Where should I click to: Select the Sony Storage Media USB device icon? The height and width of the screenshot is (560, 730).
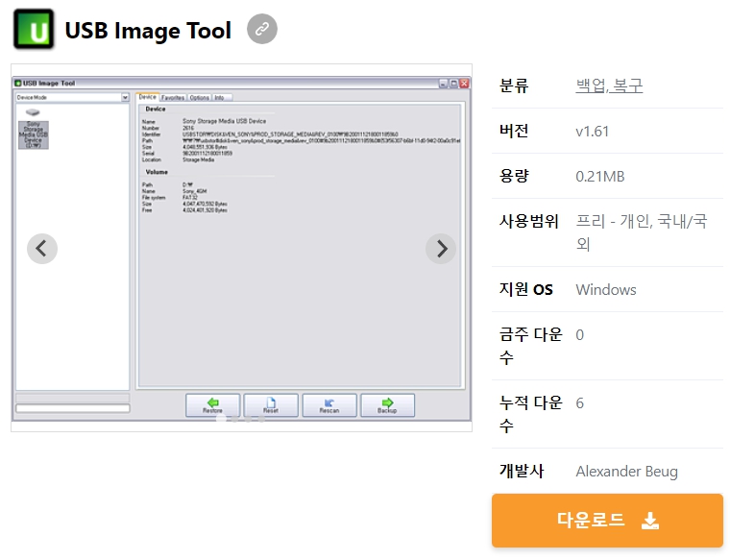pos(33,129)
